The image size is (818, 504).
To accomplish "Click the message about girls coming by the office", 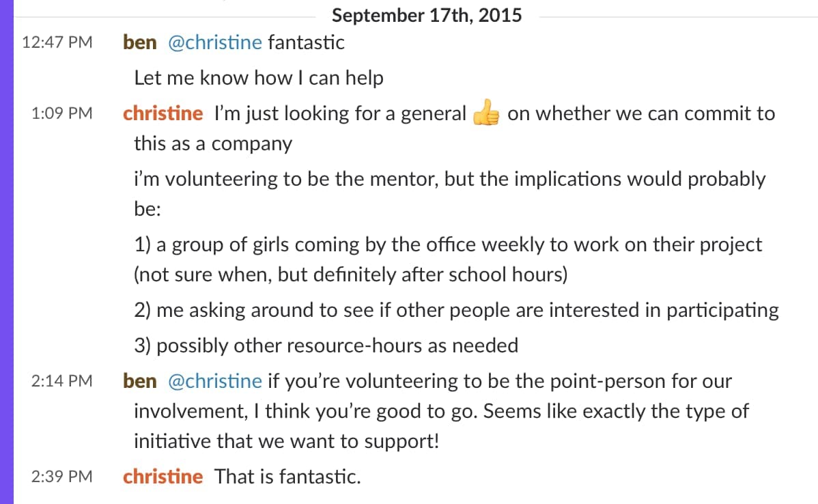I will pyautogui.click(x=448, y=260).
